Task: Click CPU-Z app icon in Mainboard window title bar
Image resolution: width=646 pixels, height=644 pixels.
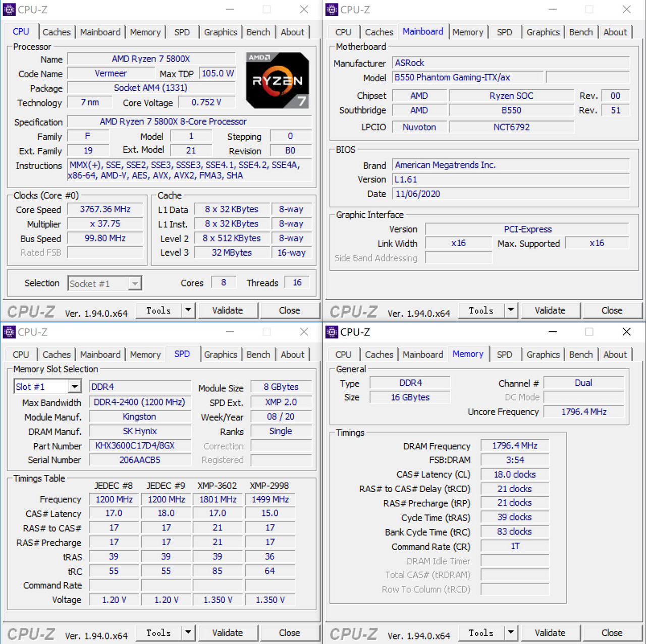Action: (332, 10)
